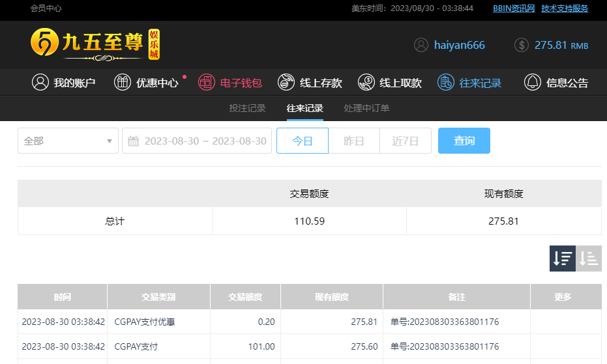Click the 会员中心 label
Image resolution: width=607 pixels, height=364 pixels.
[46, 8]
